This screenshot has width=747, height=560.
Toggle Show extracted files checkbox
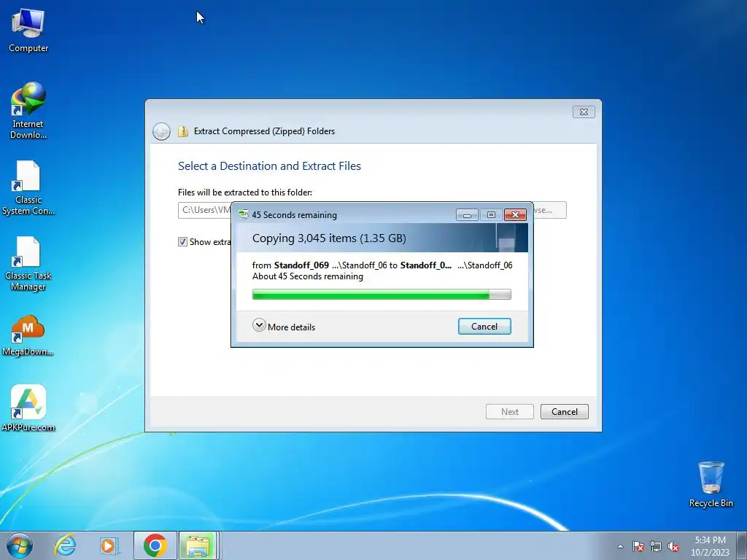click(182, 242)
